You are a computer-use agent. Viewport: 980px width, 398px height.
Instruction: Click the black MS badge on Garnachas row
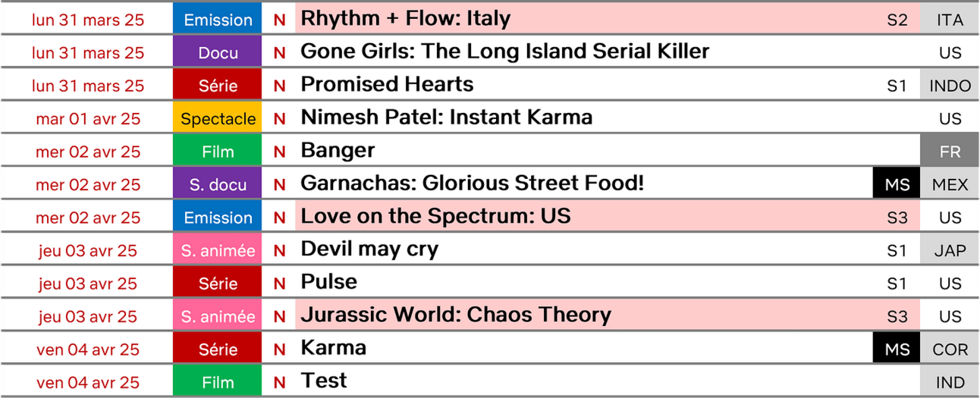coord(897,184)
